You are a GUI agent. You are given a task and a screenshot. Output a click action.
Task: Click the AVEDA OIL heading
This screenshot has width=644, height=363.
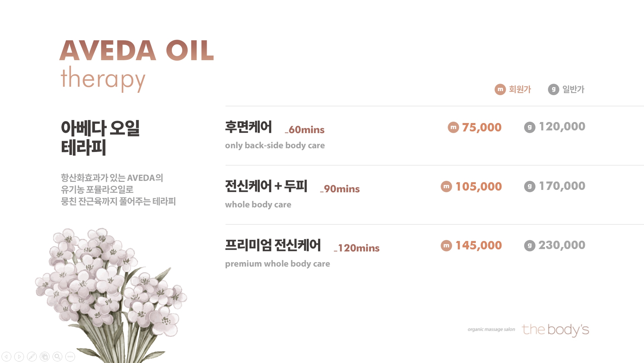(x=137, y=50)
